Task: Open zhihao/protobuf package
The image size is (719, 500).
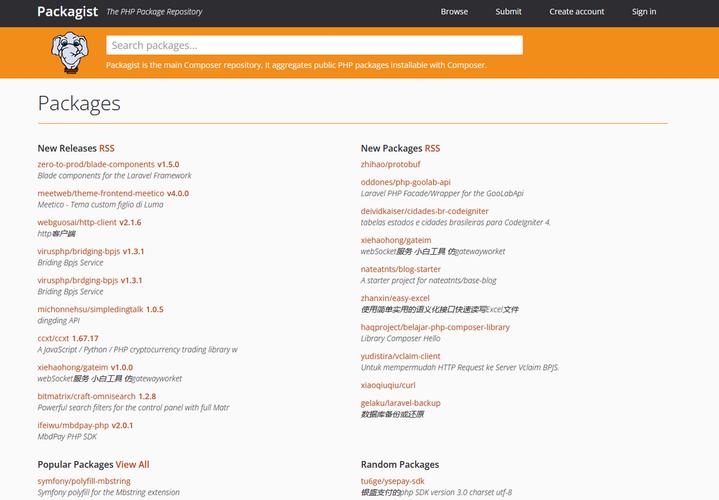Action: click(x=390, y=164)
